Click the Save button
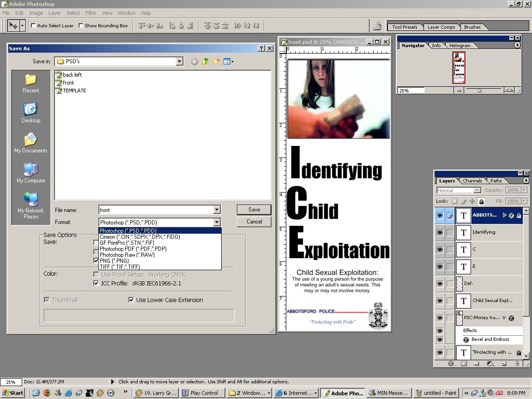532x399 pixels. pos(254,210)
